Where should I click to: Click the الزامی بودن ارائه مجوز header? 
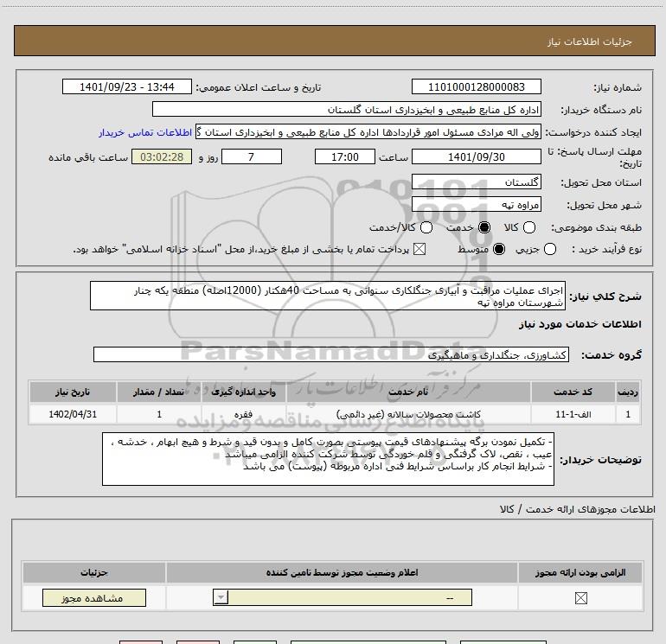[580, 572]
